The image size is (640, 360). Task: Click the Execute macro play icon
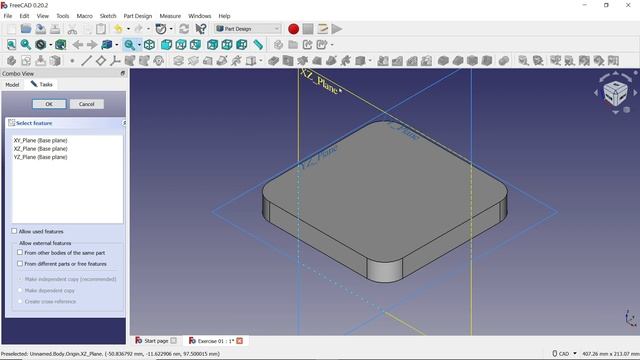click(337, 29)
